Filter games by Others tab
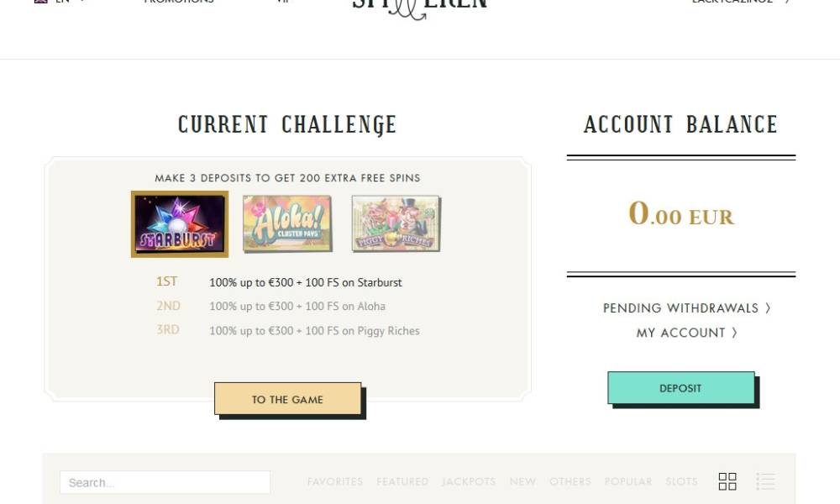This screenshot has width=840, height=504. [x=570, y=481]
